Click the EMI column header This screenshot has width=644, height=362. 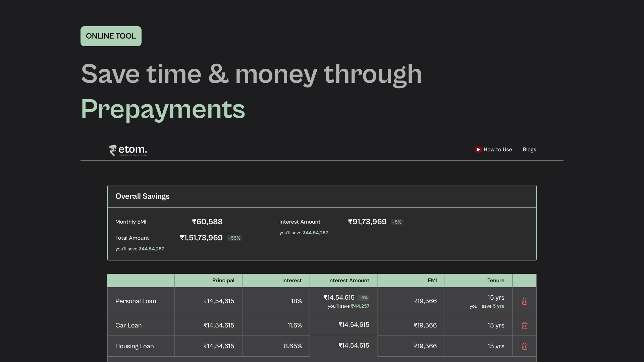point(432,281)
